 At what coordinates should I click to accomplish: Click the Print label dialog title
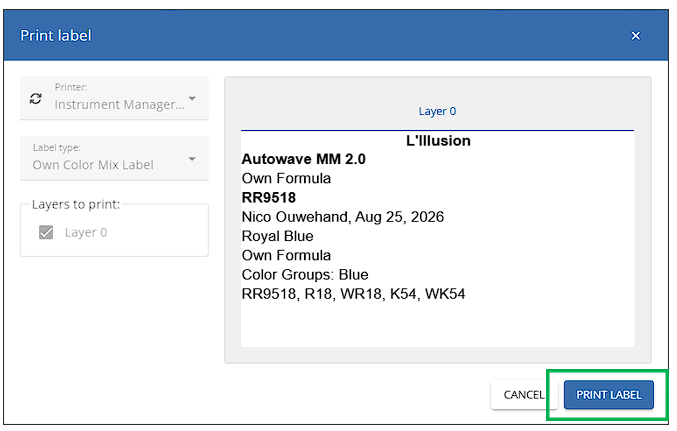tap(56, 36)
